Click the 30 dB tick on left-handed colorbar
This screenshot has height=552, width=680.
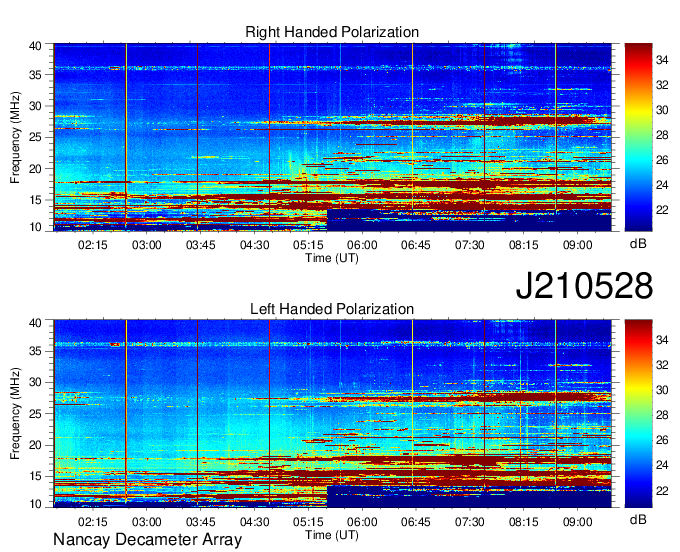[x=662, y=390]
